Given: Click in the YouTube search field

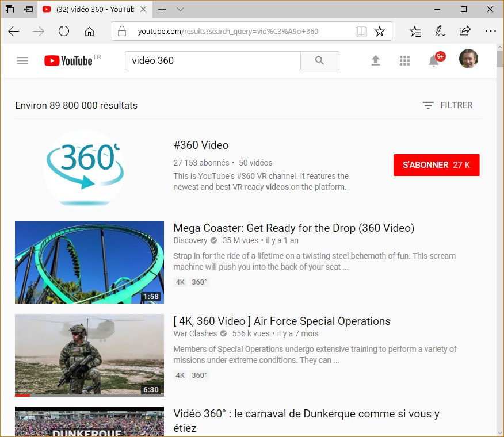Looking at the screenshot, I should 213,60.
